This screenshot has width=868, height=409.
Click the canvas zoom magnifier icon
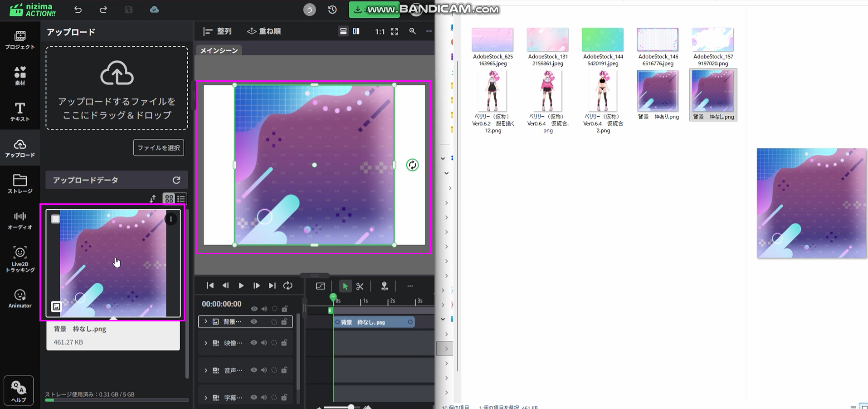tap(412, 31)
